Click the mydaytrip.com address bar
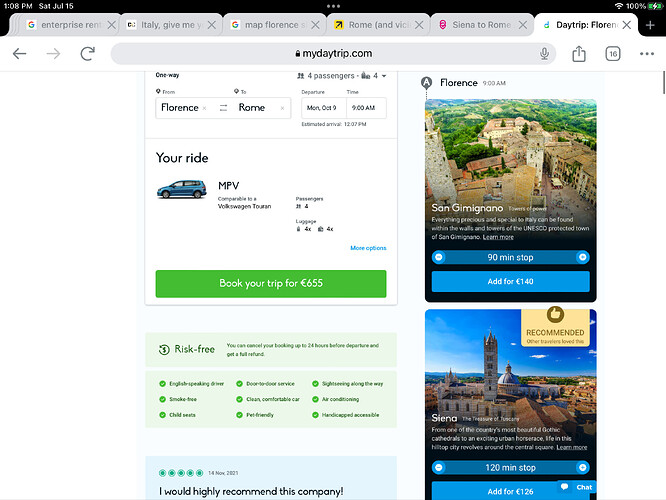This screenshot has width=666, height=500. (333, 54)
